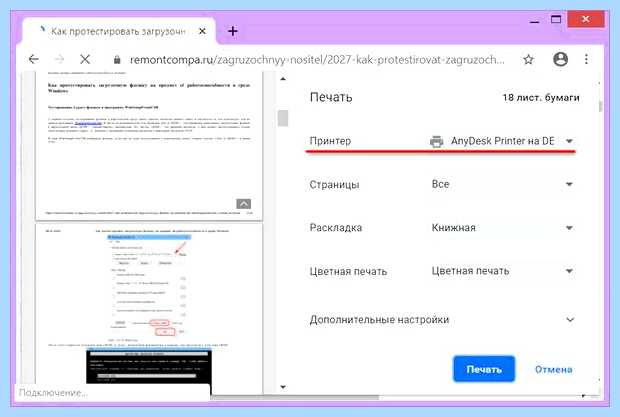Close the 'Как протестировать загрузочн' tab

(202, 31)
